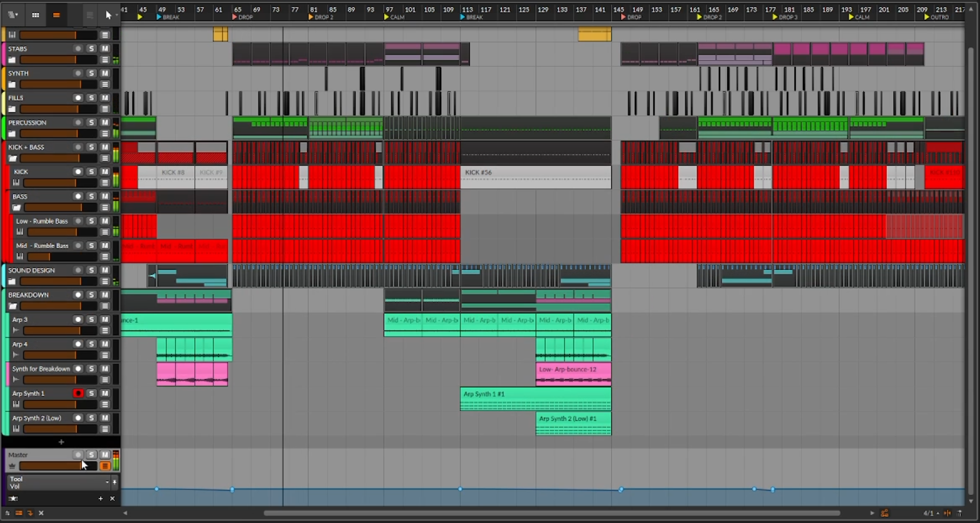Collapse the BASS group folder
The height and width of the screenshot is (523, 980).
[16, 207]
